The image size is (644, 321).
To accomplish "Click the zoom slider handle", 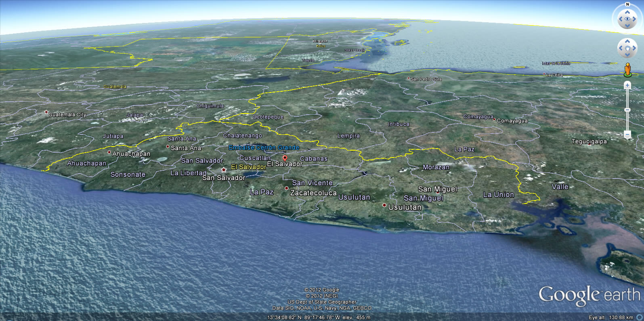I will (627, 110).
